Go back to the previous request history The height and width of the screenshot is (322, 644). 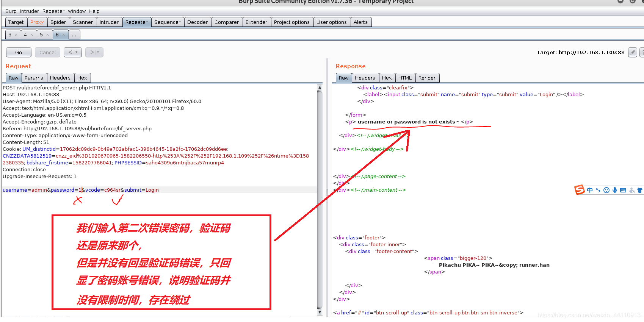[70, 52]
